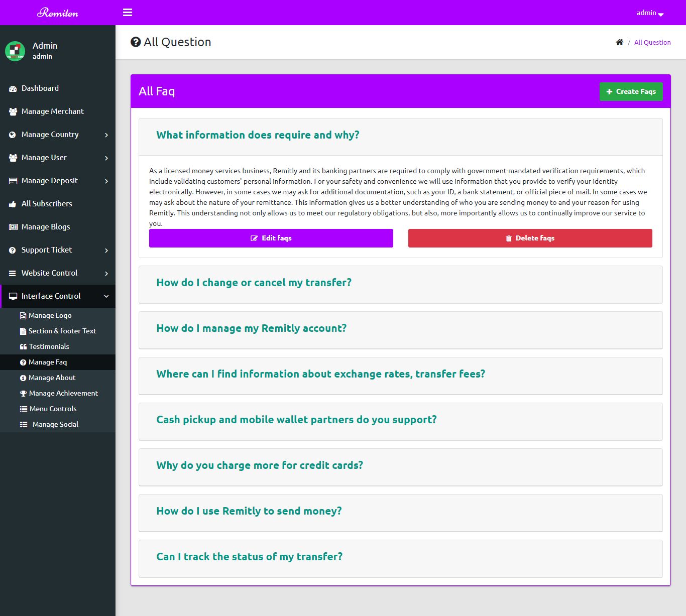
Task: Click the red Delete faqs button
Action: (530, 238)
